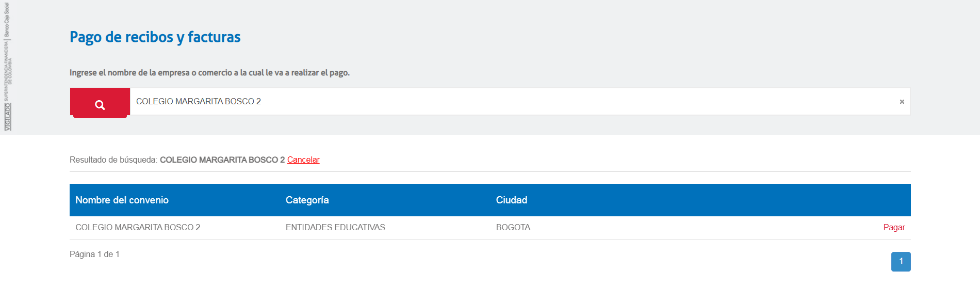The image size is (980, 302).
Task: Click the bold search term beside Cancelar
Action: (222, 160)
